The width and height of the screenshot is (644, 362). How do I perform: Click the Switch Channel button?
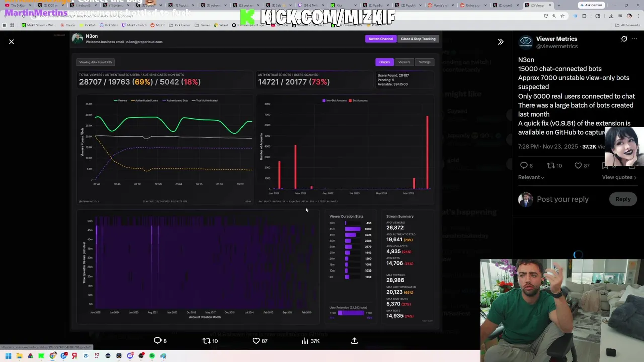[x=381, y=39]
